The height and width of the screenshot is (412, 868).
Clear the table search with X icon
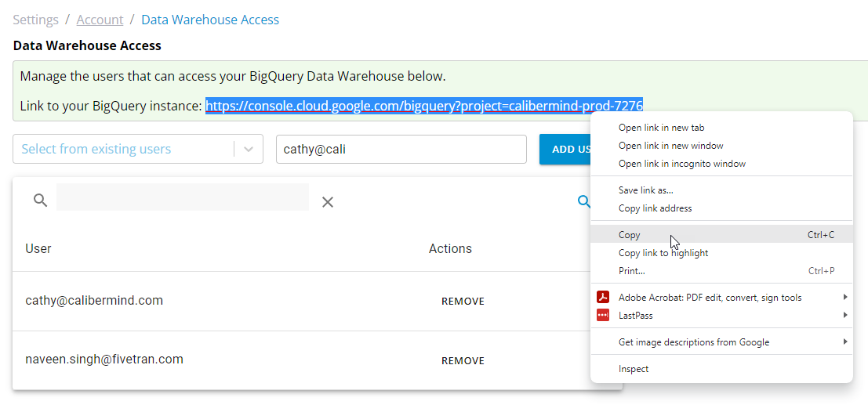click(x=328, y=202)
